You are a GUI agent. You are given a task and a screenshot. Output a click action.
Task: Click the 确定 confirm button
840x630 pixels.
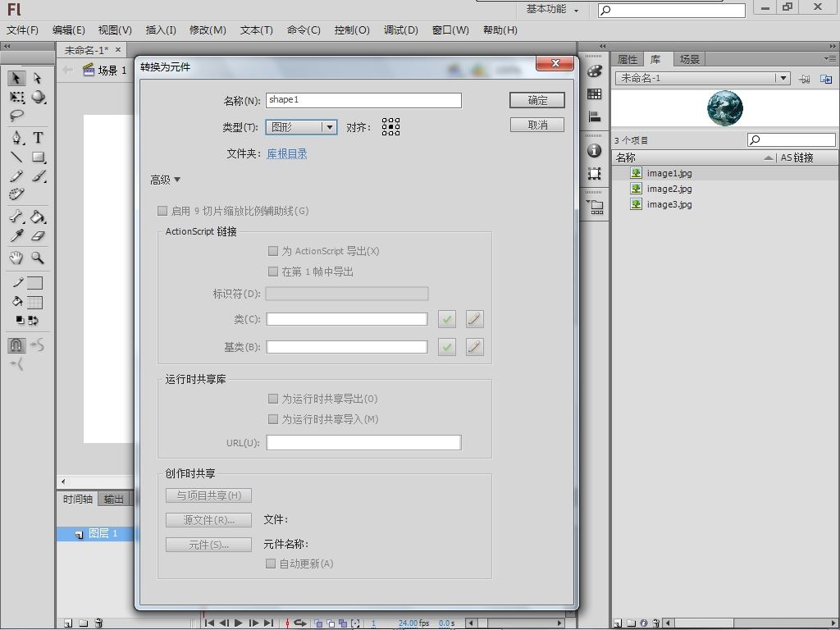tap(536, 100)
